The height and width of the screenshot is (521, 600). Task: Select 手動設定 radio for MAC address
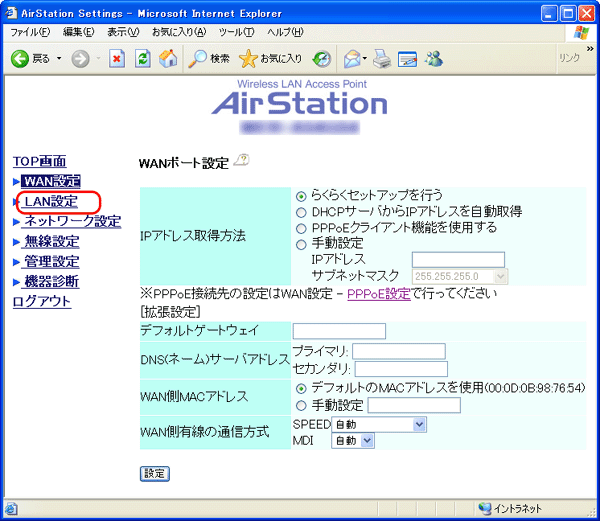pyautogui.click(x=301, y=406)
